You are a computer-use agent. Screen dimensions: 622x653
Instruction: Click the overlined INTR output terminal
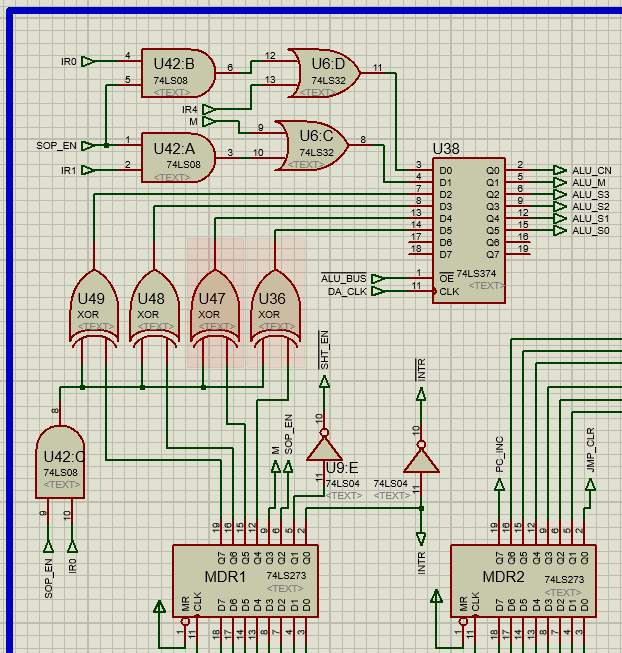[421, 394]
